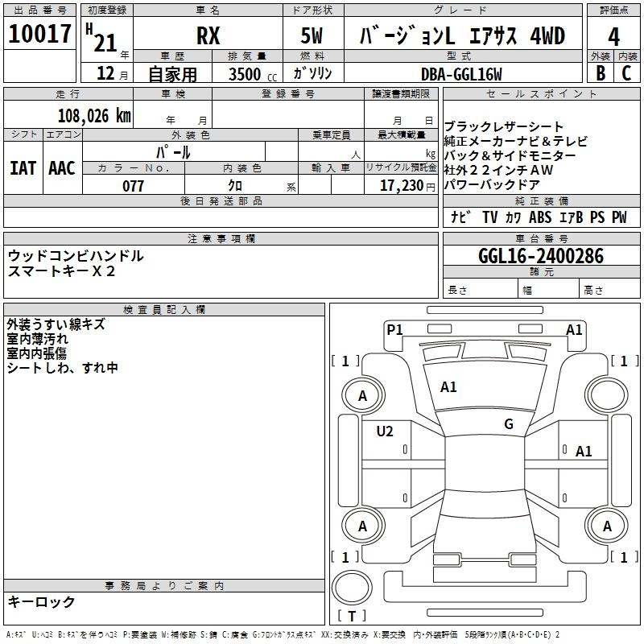Click the color number 077
This screenshot has width=644, height=644.
(133, 186)
